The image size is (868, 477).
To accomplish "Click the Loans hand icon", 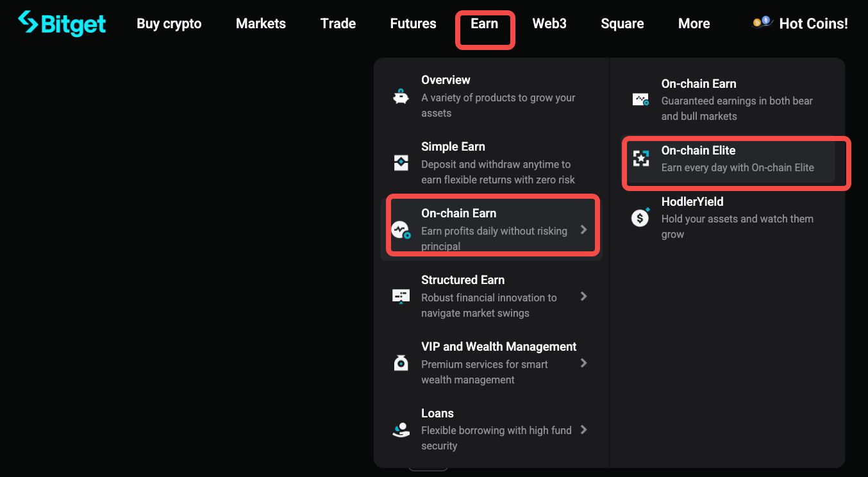I will pos(401,430).
